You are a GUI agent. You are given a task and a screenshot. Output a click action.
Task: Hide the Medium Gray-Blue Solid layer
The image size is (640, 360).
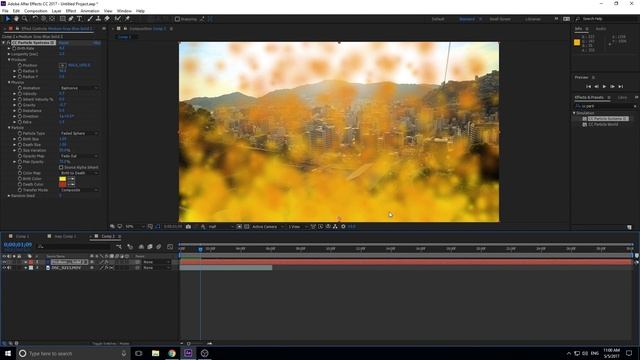[4, 262]
